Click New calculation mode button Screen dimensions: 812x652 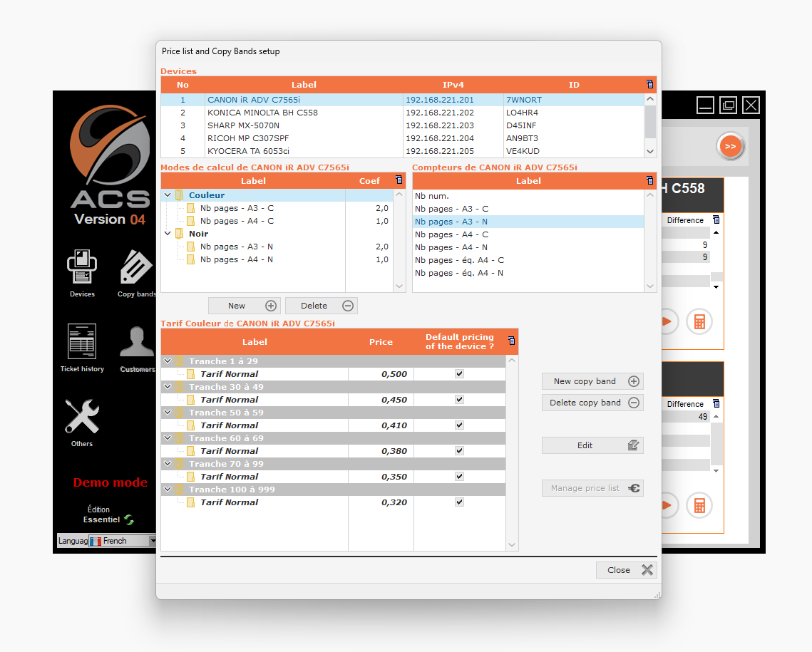(x=245, y=306)
